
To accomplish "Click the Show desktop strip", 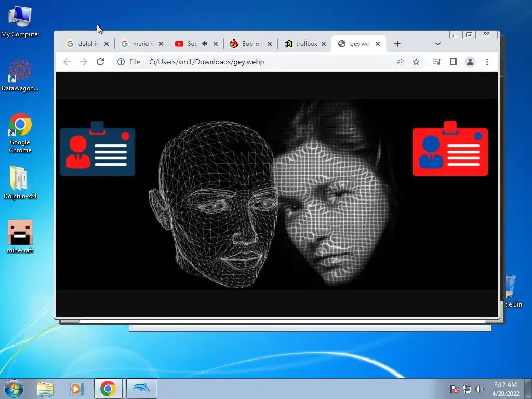I will coord(528,389).
